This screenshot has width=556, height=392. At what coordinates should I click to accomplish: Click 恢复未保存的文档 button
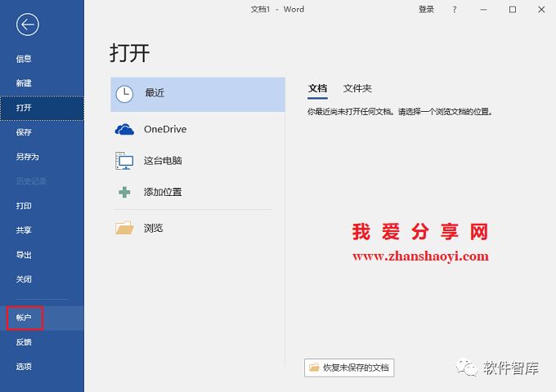tap(349, 367)
